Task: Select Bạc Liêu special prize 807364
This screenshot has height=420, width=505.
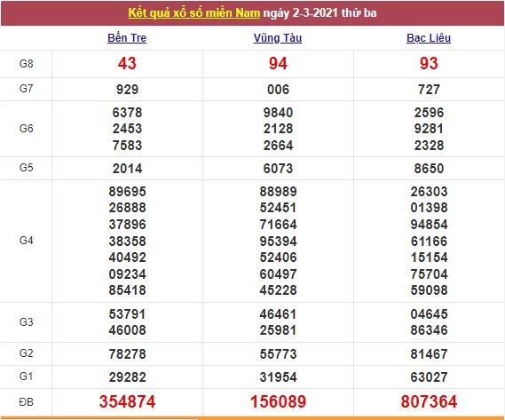Action: tap(429, 401)
